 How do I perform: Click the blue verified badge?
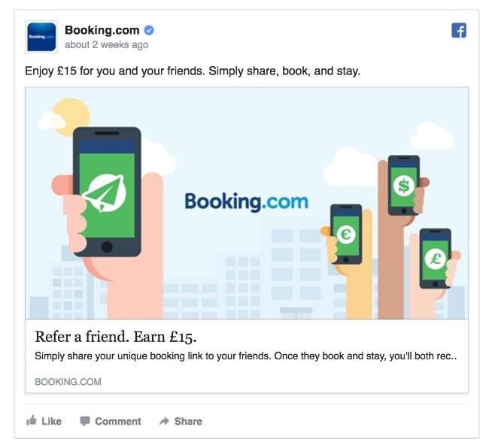pos(149,30)
